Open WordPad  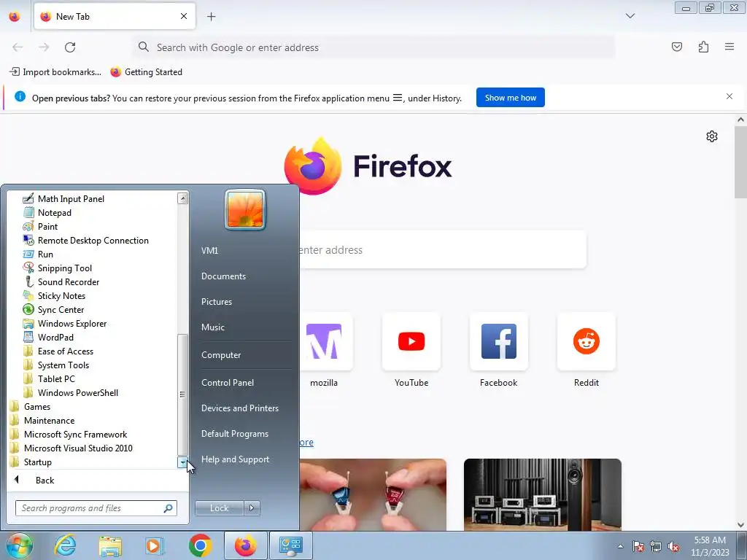click(x=55, y=337)
